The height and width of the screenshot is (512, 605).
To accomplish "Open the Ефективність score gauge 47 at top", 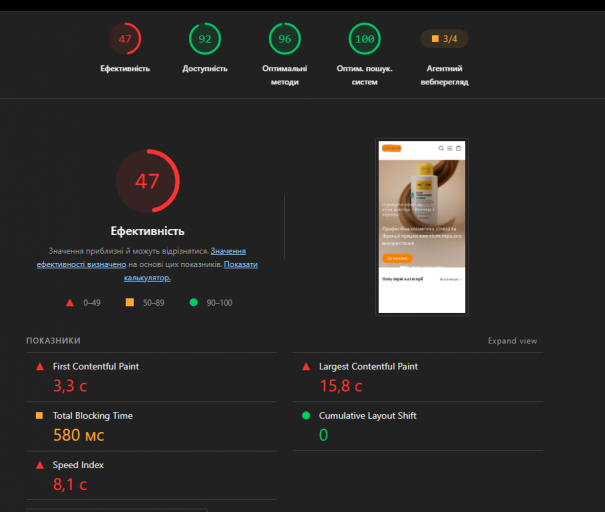I will 125,39.
